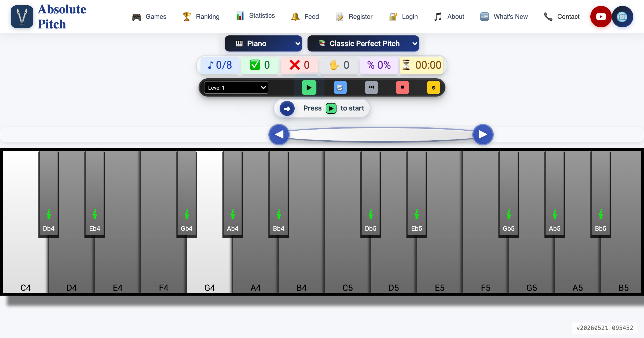Expand the Level 1 dropdown
Viewport: 644px width, 338px height.
pyautogui.click(x=236, y=87)
